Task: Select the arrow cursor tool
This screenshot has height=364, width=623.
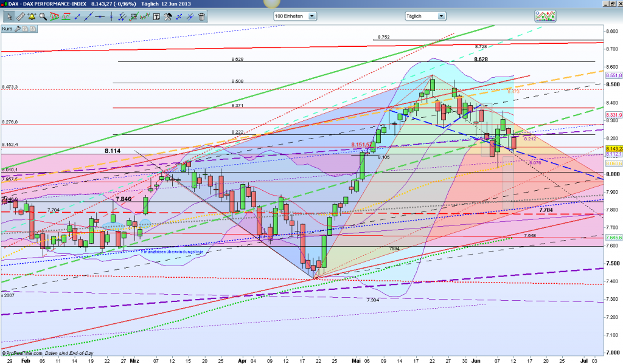Action: pyautogui.click(x=9, y=16)
